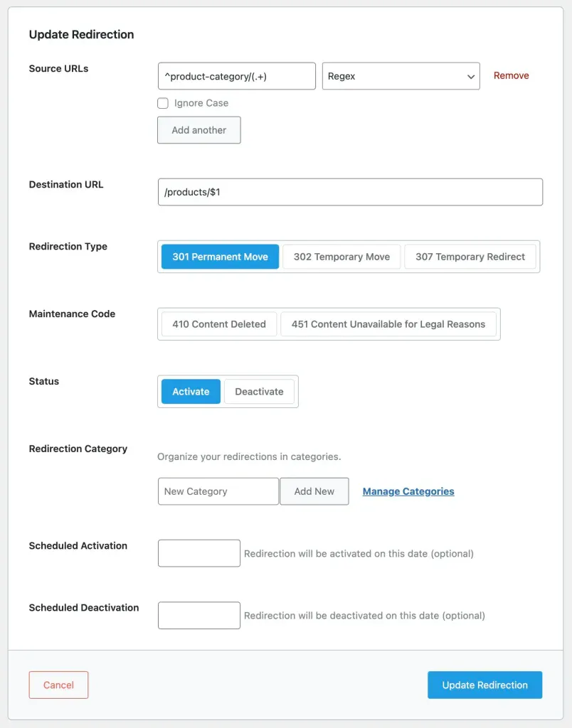The height and width of the screenshot is (728, 572).
Task: Choose 302 Temporary Move option
Action: click(341, 257)
